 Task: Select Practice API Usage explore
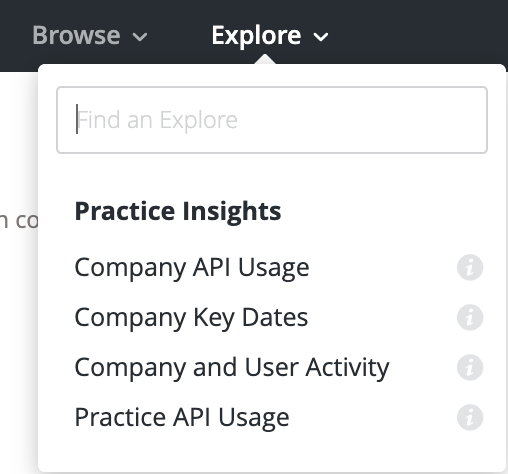pos(182,418)
